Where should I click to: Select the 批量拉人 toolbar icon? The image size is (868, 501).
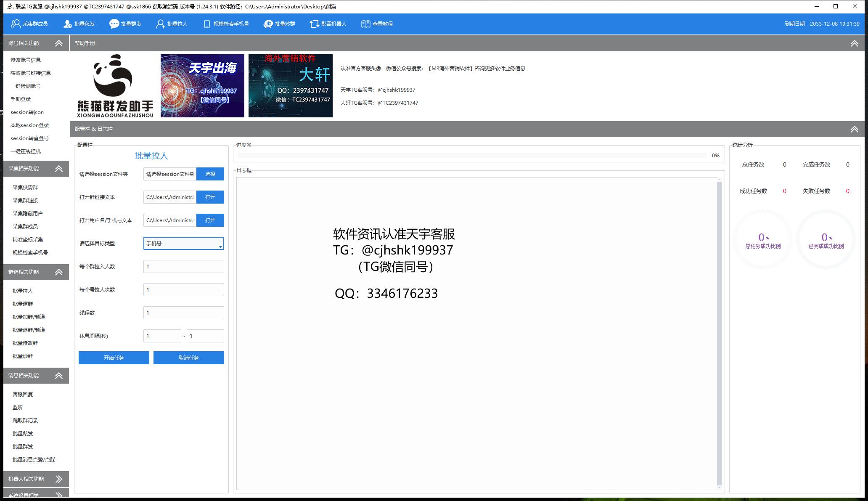pos(160,24)
